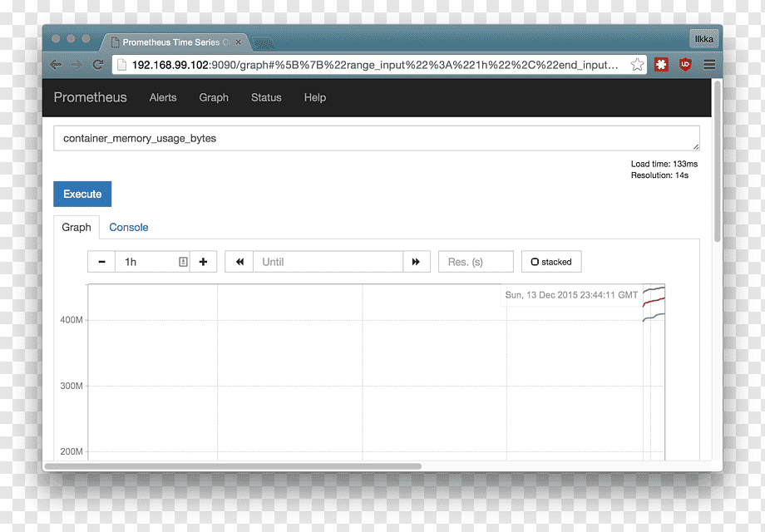Click the Sun, 13 Dec 2015 timestamp tooltip
Viewport: 765px width, 532px height.
pyautogui.click(x=571, y=295)
